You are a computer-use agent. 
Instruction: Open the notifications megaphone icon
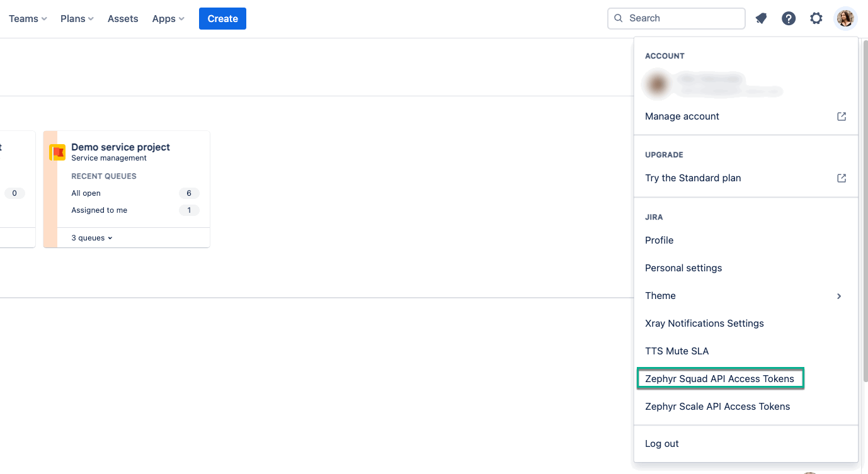click(x=761, y=19)
